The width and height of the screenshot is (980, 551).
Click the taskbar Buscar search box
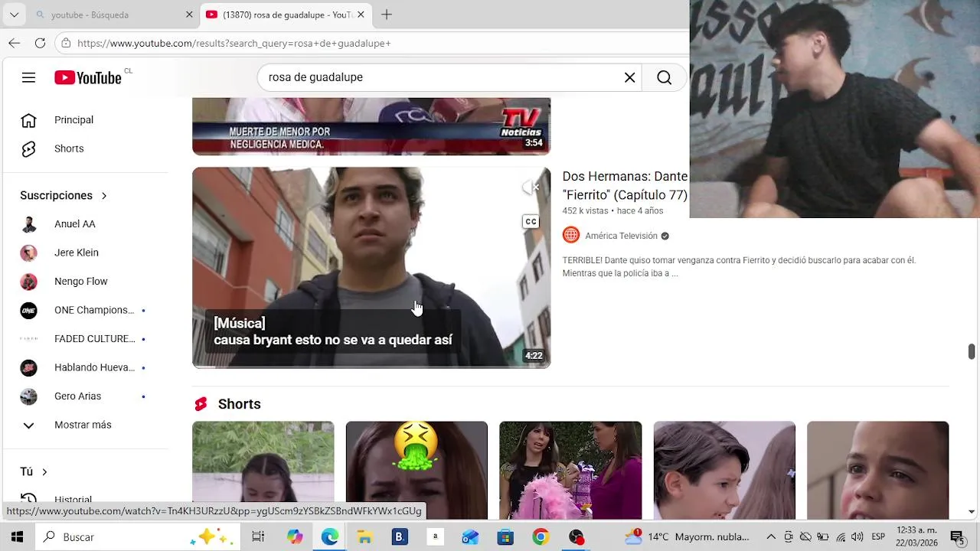[138, 537]
